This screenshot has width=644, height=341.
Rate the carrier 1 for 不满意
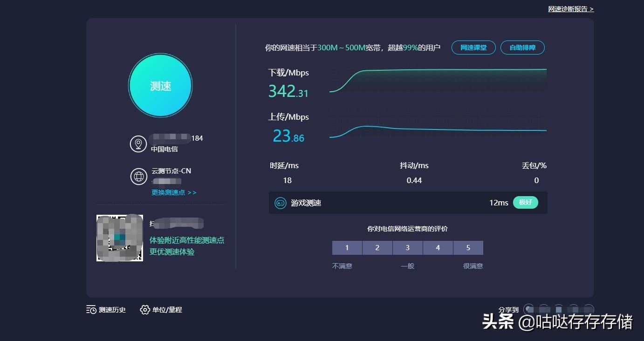click(x=347, y=247)
